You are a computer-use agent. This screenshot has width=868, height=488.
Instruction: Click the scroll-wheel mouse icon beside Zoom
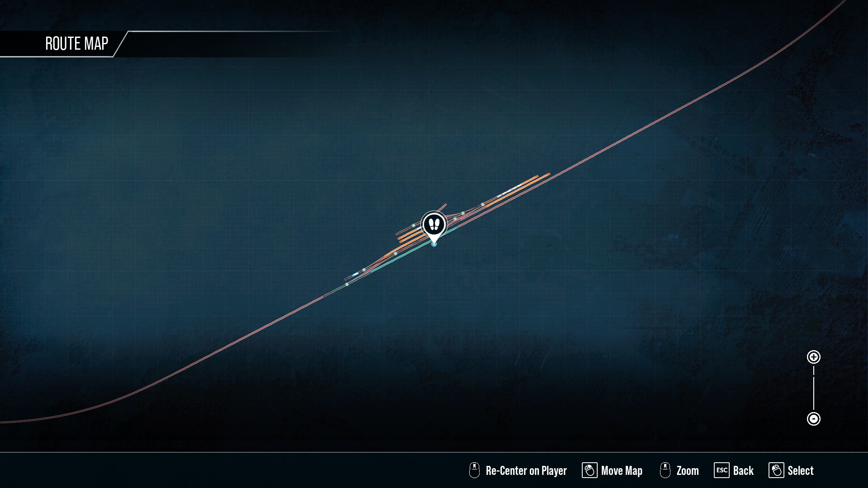(x=665, y=470)
